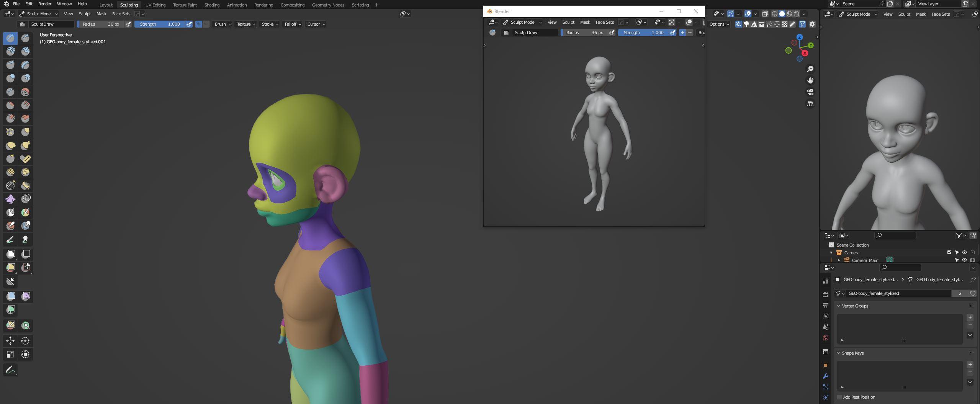This screenshot has height=404, width=980.
Task: Open Sculpt Mode dropdown in main viewport
Action: point(39,14)
